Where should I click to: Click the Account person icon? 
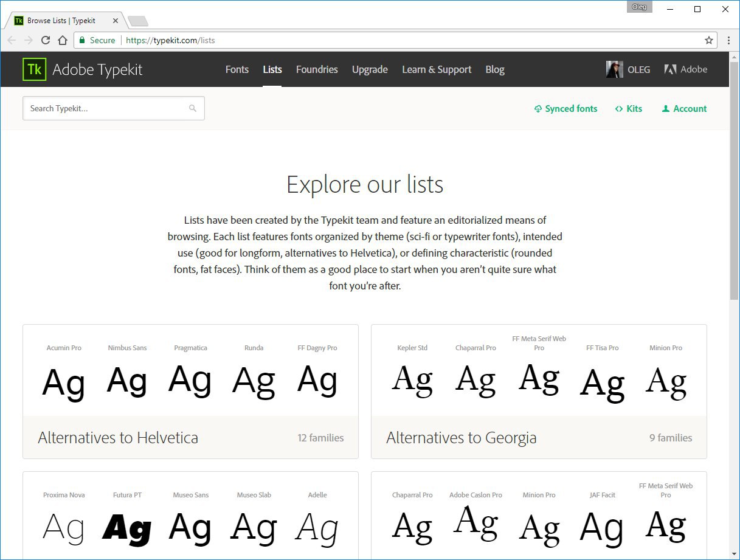click(666, 109)
